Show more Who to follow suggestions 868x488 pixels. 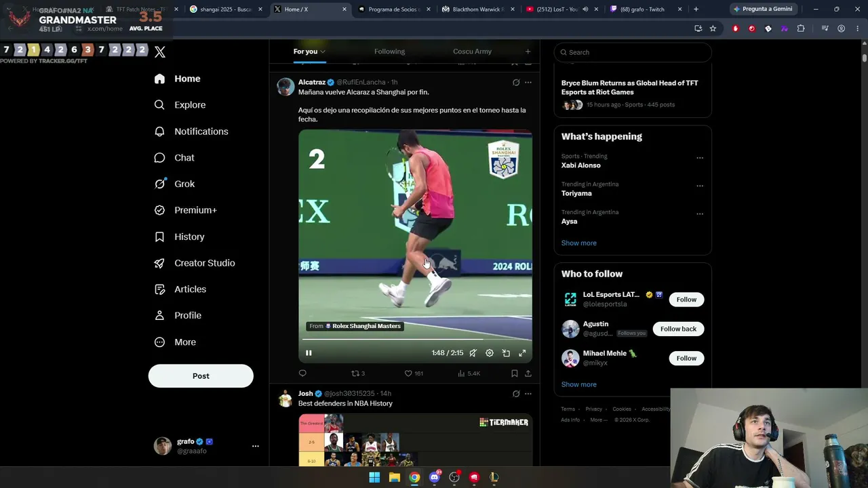tap(578, 384)
